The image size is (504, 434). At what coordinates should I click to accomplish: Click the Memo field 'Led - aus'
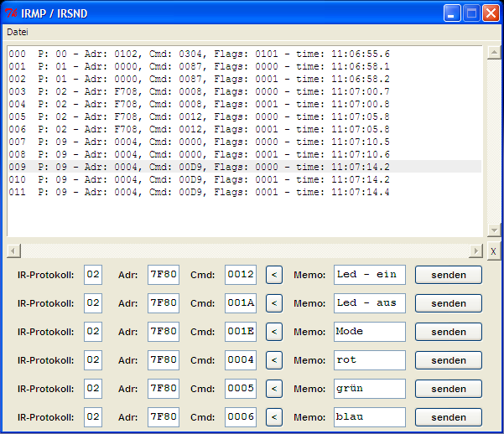point(370,303)
